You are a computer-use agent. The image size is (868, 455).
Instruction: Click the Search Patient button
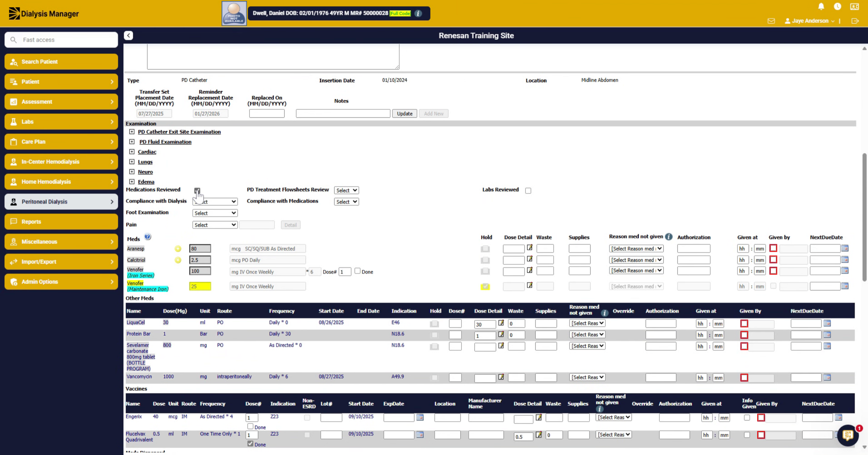61,62
